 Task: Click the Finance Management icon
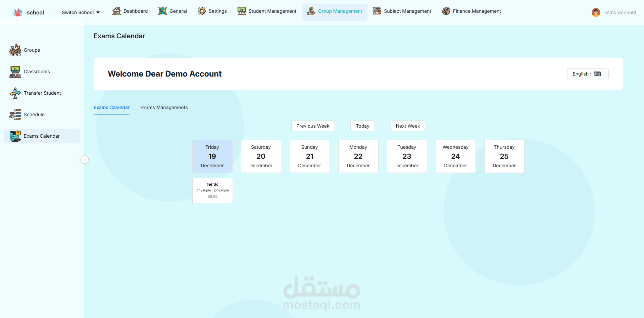pos(446,11)
